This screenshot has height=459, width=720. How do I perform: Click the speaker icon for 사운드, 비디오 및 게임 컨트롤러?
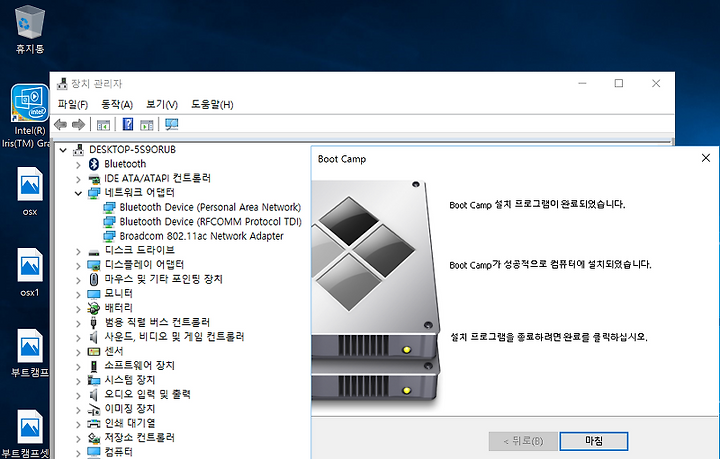(x=94, y=337)
